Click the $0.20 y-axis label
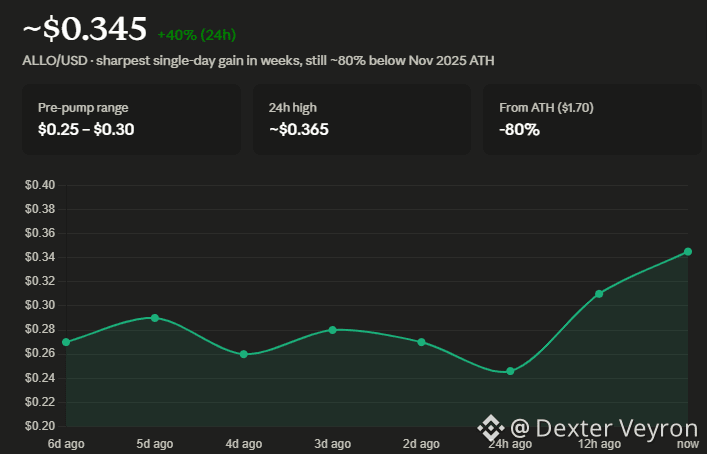Image resolution: width=707 pixels, height=454 pixels. tap(40, 426)
